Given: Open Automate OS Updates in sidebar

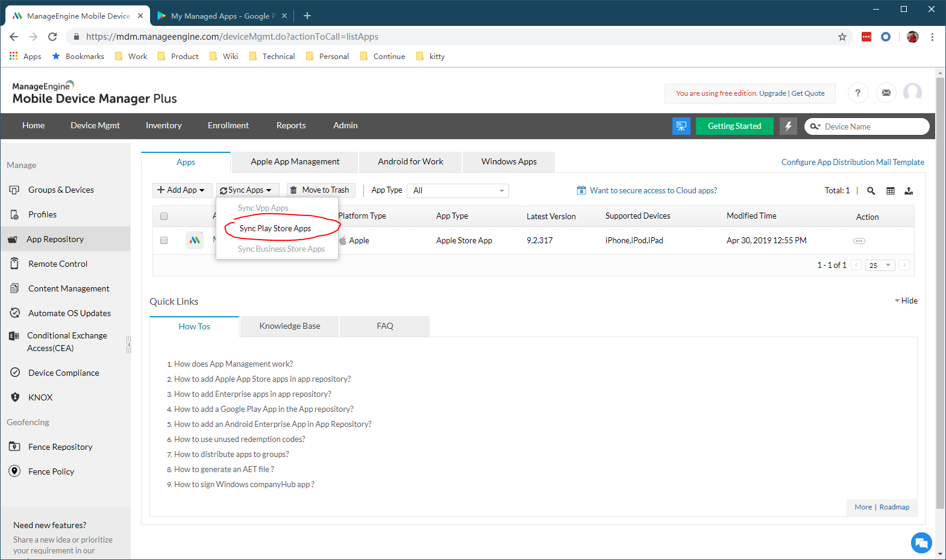Looking at the screenshot, I should (x=69, y=313).
